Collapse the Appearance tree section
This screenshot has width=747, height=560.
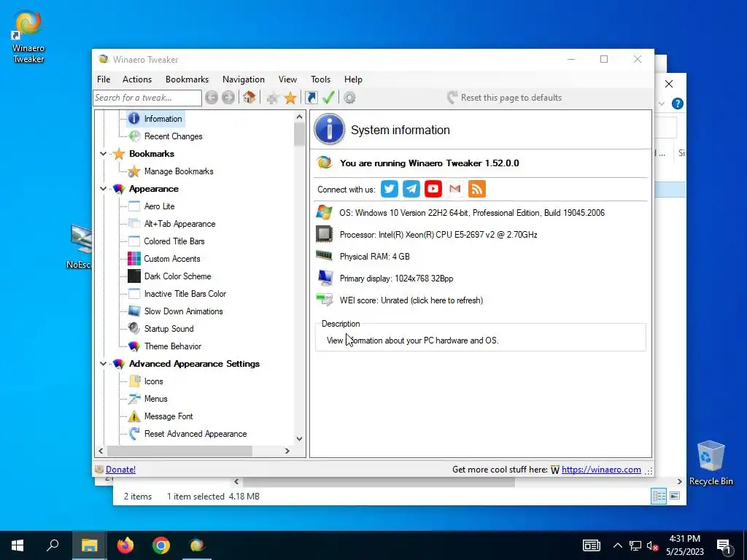point(103,189)
